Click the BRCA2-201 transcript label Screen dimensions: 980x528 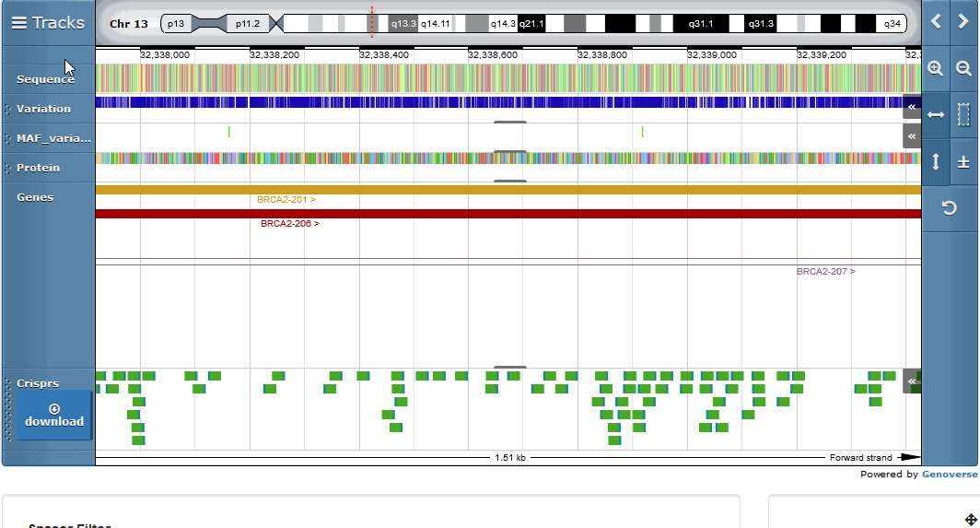click(x=286, y=200)
